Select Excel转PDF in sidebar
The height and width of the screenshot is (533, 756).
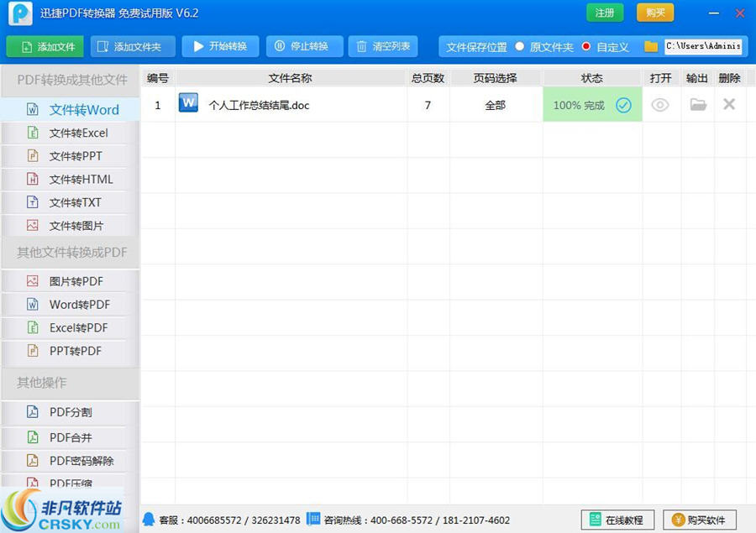pyautogui.click(x=71, y=327)
